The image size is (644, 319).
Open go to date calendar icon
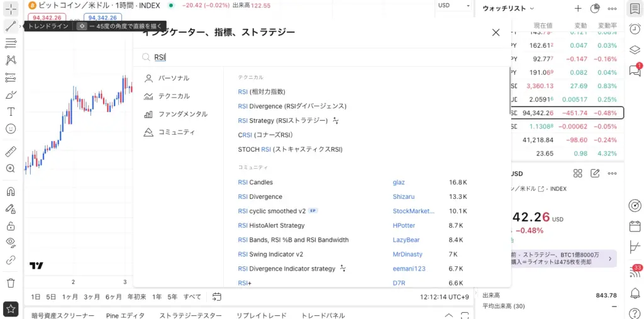217,296
